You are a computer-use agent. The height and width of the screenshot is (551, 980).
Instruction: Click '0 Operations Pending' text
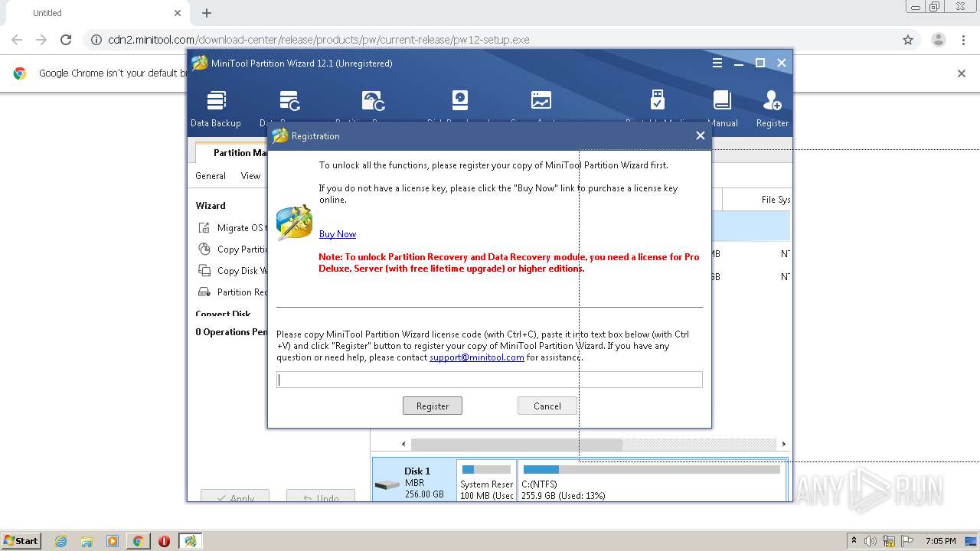click(233, 332)
